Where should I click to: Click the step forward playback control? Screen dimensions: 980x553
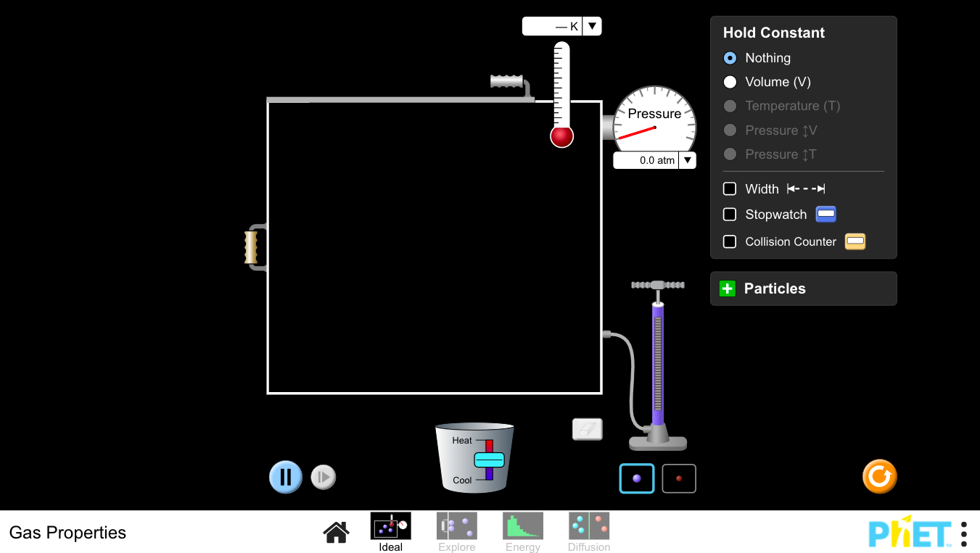point(323,477)
